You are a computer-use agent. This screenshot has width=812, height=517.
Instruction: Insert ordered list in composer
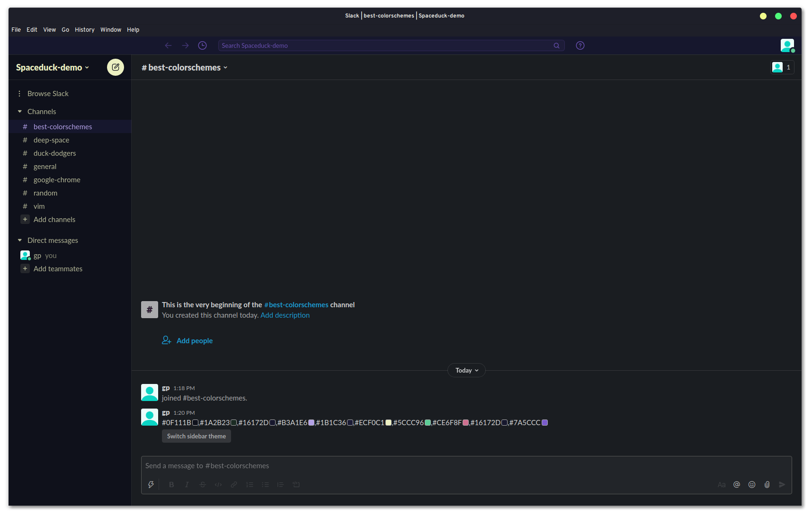click(x=250, y=484)
